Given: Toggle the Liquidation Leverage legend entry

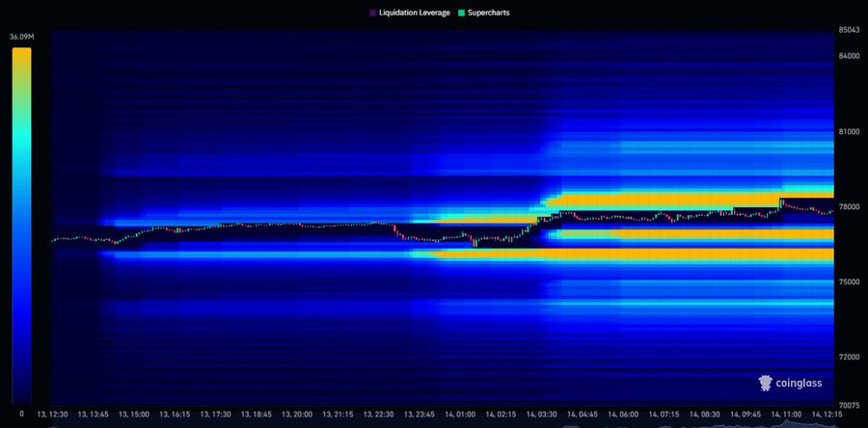Looking at the screenshot, I should pos(409,13).
